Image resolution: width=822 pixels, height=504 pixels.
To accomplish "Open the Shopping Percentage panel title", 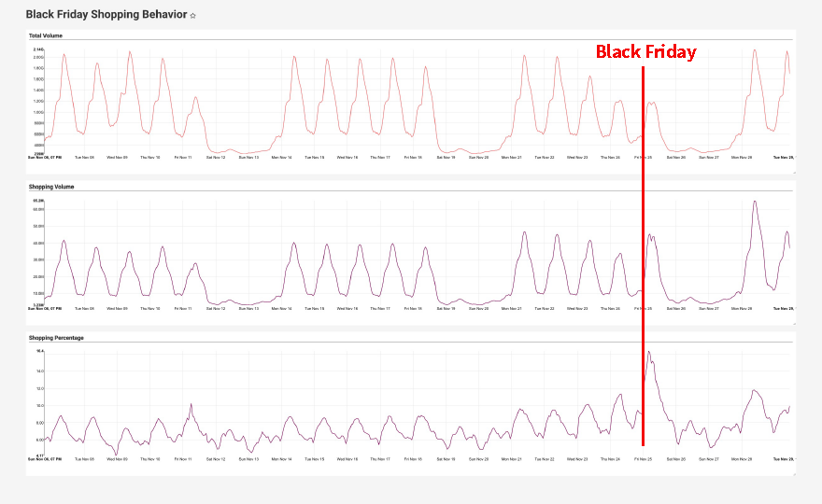I will coord(56,338).
